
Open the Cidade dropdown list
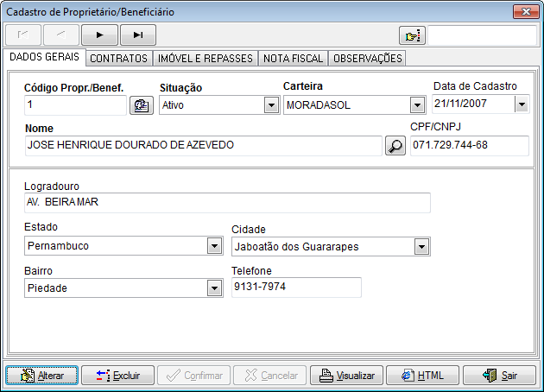pyautogui.click(x=421, y=247)
